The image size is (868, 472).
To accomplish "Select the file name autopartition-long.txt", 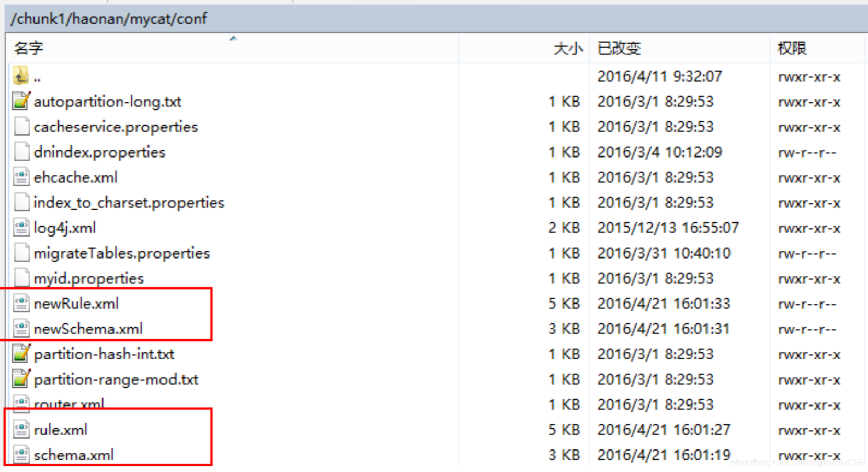I will coord(108,102).
